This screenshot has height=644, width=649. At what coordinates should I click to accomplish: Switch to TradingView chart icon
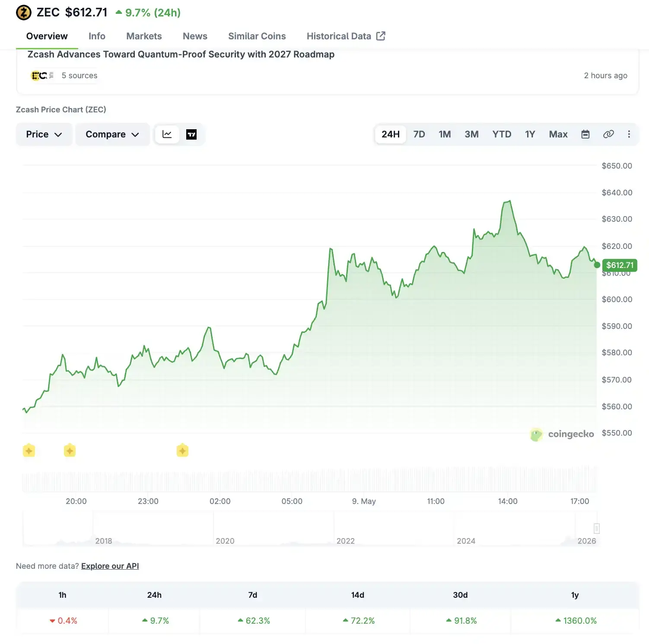coord(191,134)
